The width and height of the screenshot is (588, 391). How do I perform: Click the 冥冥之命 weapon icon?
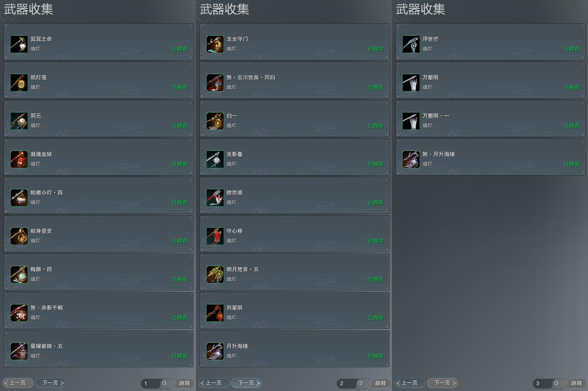(x=19, y=44)
